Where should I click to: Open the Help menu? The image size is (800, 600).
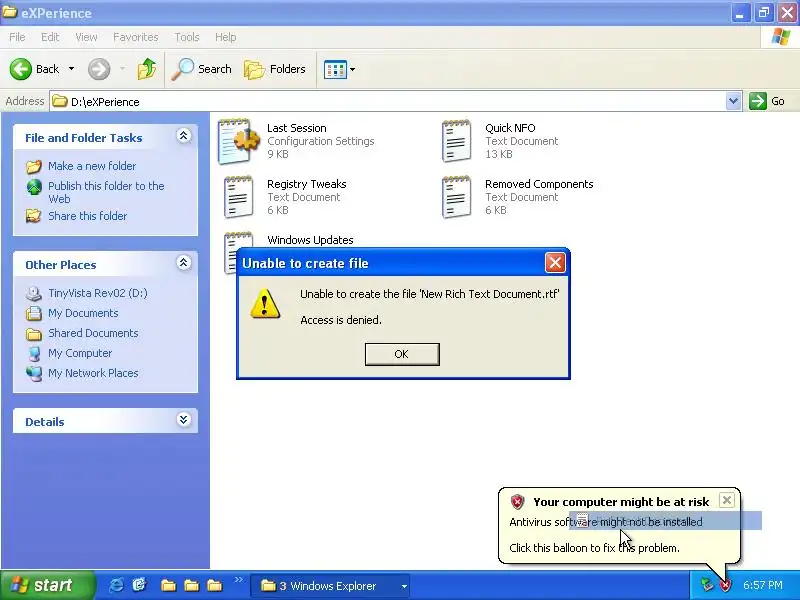tap(225, 37)
